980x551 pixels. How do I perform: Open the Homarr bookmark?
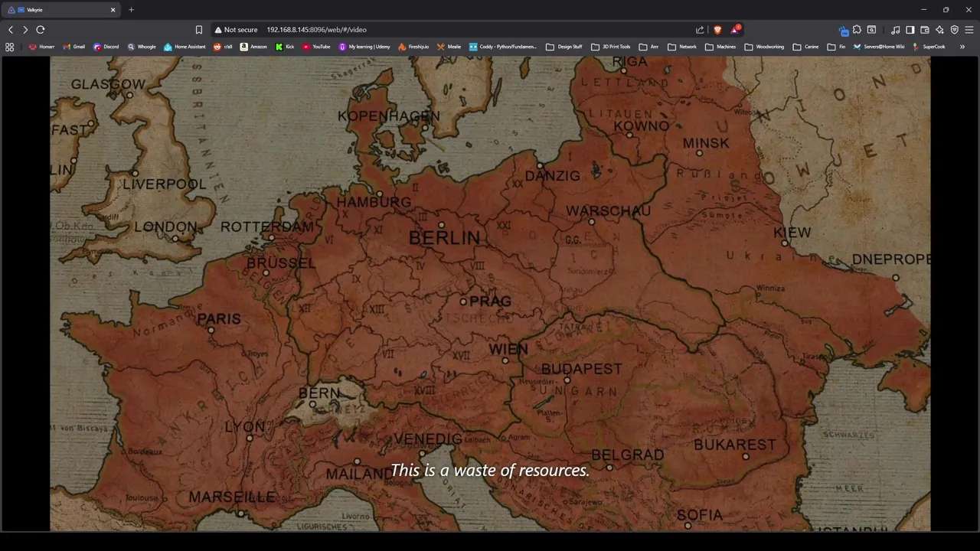(x=41, y=47)
